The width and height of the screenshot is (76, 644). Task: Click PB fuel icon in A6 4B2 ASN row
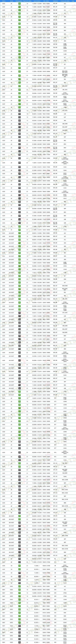(20, 467)
